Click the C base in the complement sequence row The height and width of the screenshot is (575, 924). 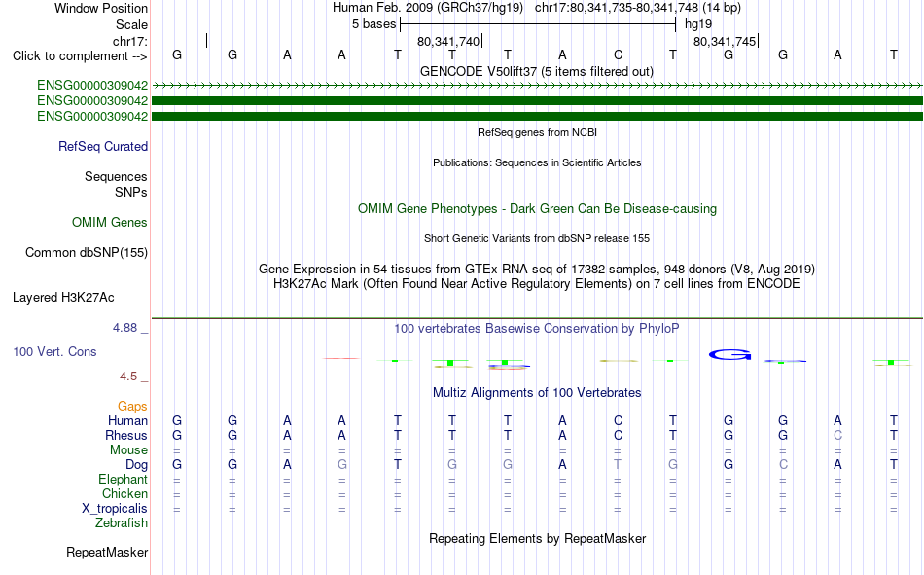[x=618, y=54]
